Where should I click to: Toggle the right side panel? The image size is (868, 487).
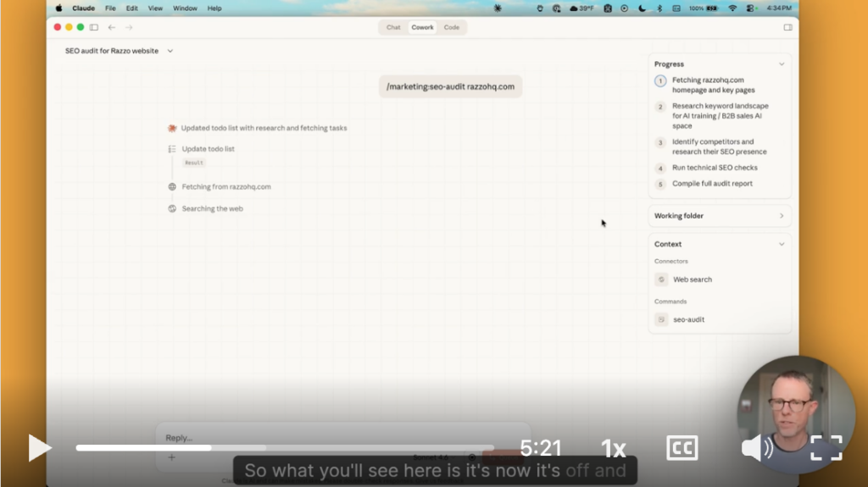click(787, 27)
